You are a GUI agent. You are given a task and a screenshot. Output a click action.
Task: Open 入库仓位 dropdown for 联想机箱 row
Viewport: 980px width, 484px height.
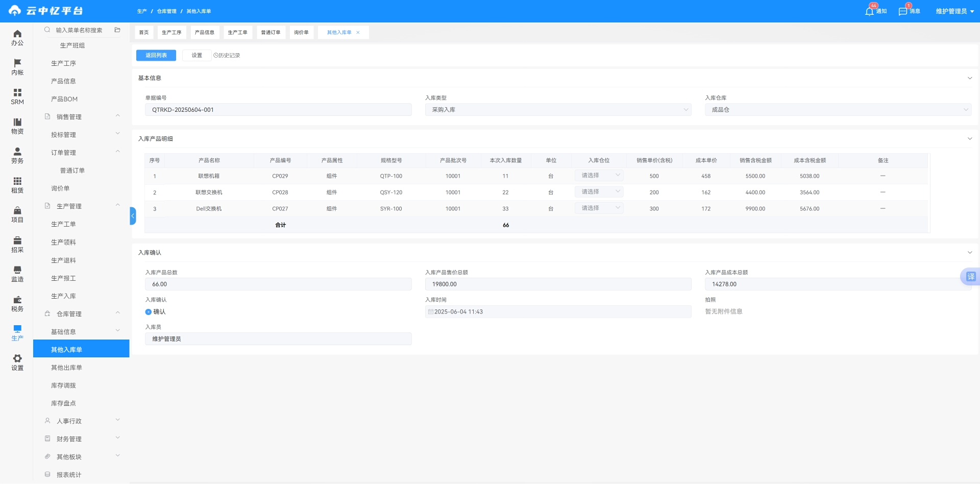click(x=599, y=176)
